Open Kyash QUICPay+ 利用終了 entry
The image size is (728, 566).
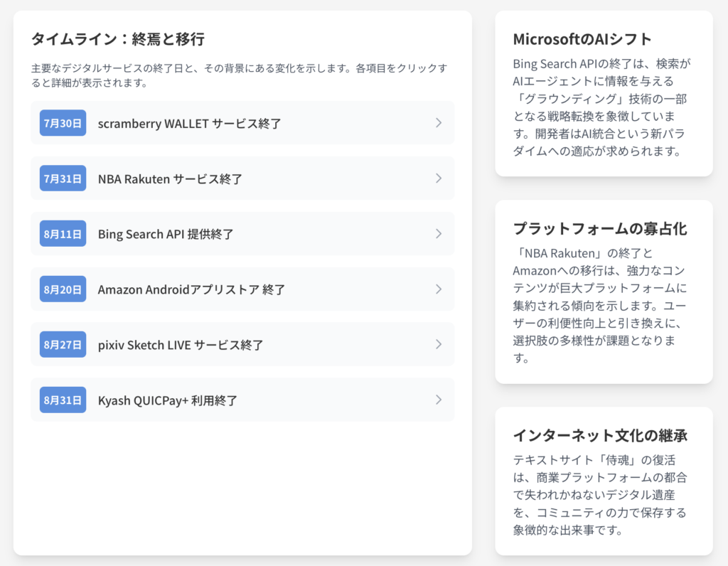[242, 400]
